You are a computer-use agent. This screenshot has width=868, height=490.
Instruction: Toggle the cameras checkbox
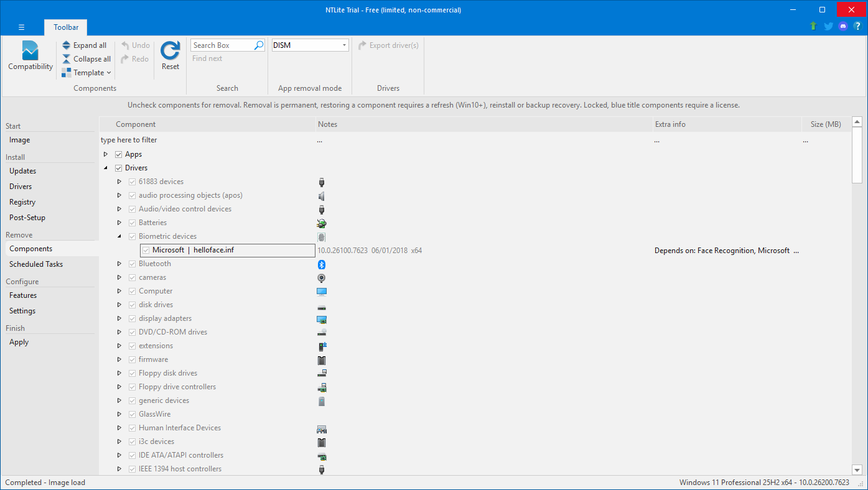pos(132,277)
